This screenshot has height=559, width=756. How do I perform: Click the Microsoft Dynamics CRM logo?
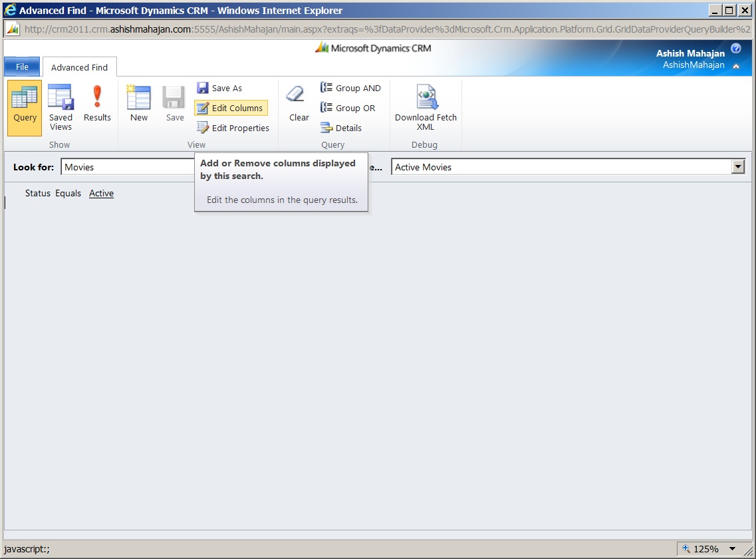pyautogui.click(x=373, y=48)
